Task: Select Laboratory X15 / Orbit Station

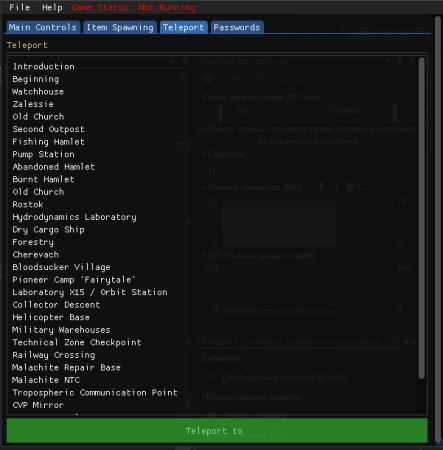Action: [90, 292]
